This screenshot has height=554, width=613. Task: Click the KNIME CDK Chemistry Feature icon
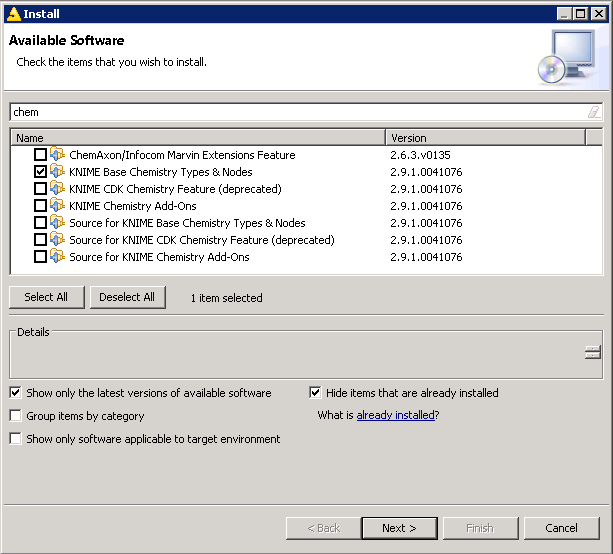[57, 189]
